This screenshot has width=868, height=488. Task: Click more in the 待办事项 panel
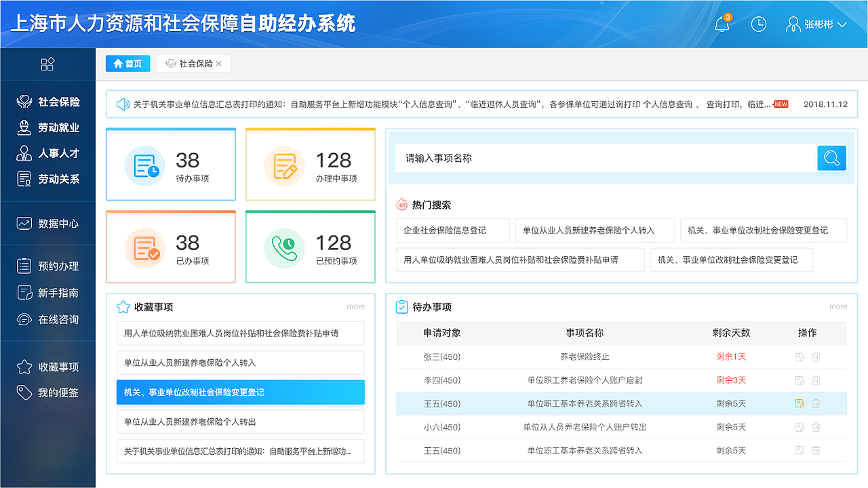click(837, 306)
